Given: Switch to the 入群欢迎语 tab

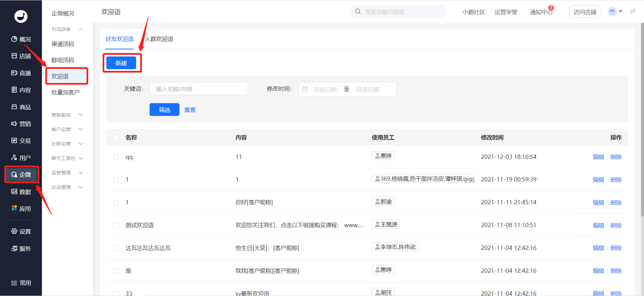Looking at the screenshot, I should pyautogui.click(x=159, y=39).
